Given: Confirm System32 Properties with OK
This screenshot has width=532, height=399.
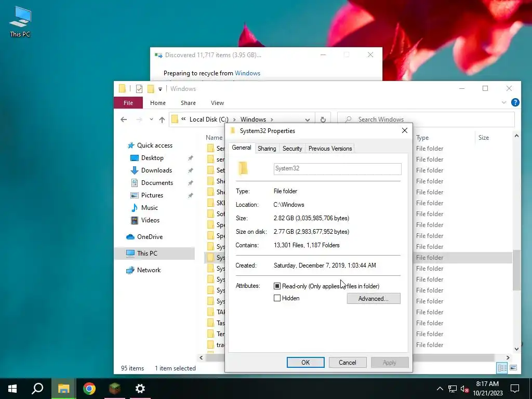Looking at the screenshot, I should (x=305, y=362).
